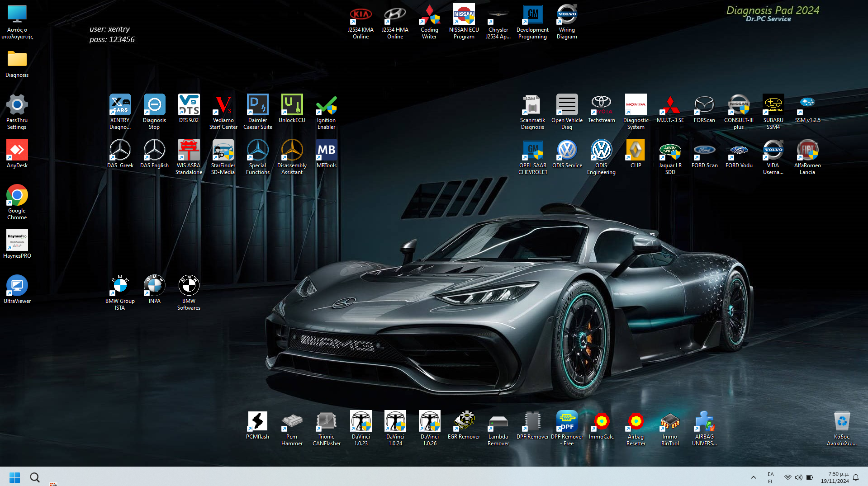This screenshot has width=868, height=486.
Task: Select J2534 HMA Online Hyundai icon
Action: (395, 21)
